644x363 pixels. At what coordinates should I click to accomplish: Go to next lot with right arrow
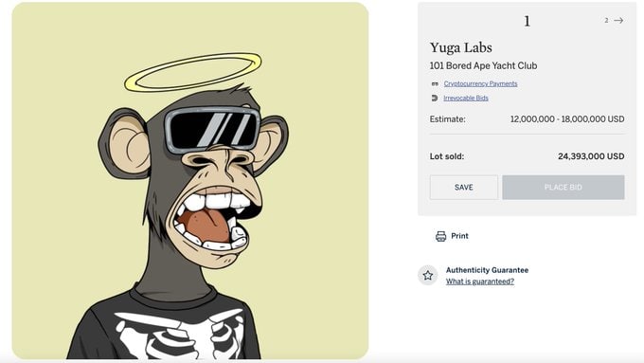(x=618, y=20)
